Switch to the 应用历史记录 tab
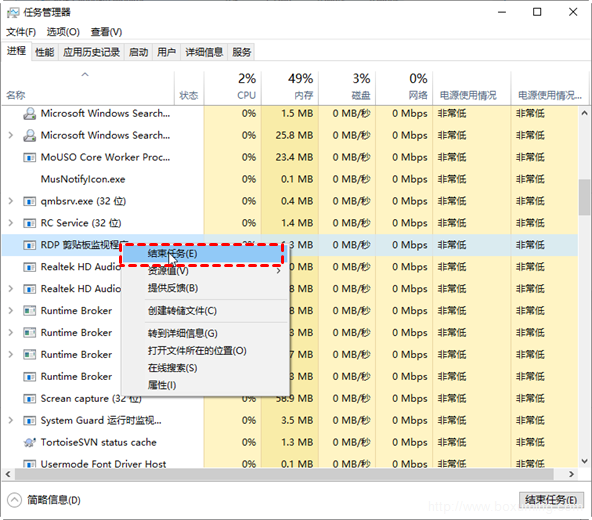 click(91, 52)
